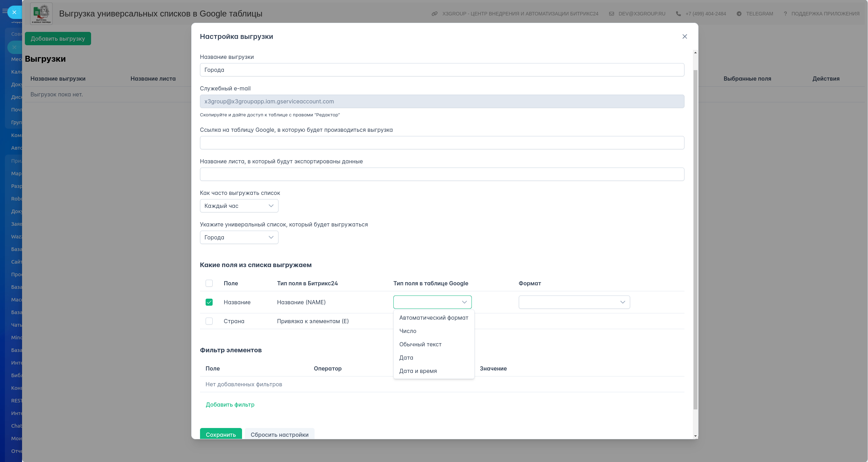
Task: Toggle the select-all fields checkbox
Action: 209,283
